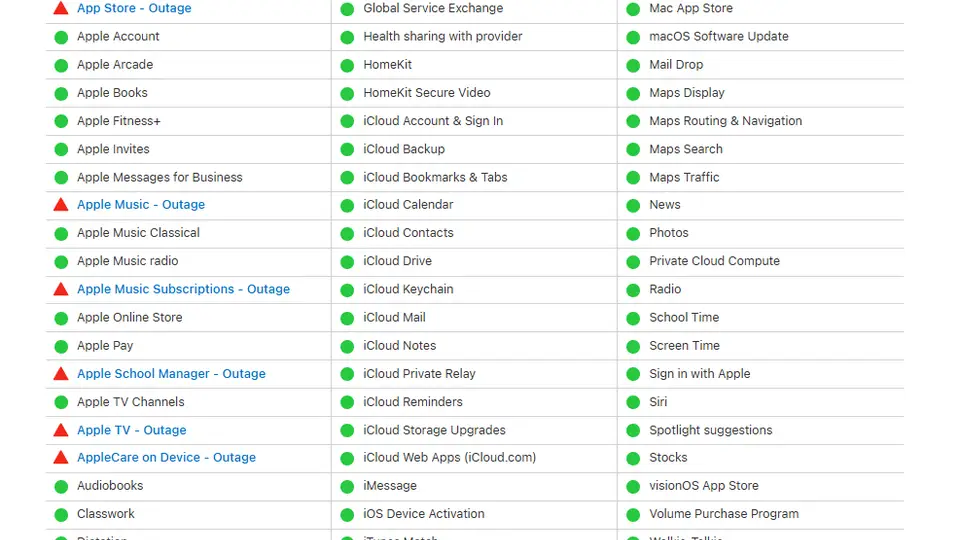Click green status dot beside Apple Arcade
This screenshot has height=540, width=960.
click(x=61, y=66)
